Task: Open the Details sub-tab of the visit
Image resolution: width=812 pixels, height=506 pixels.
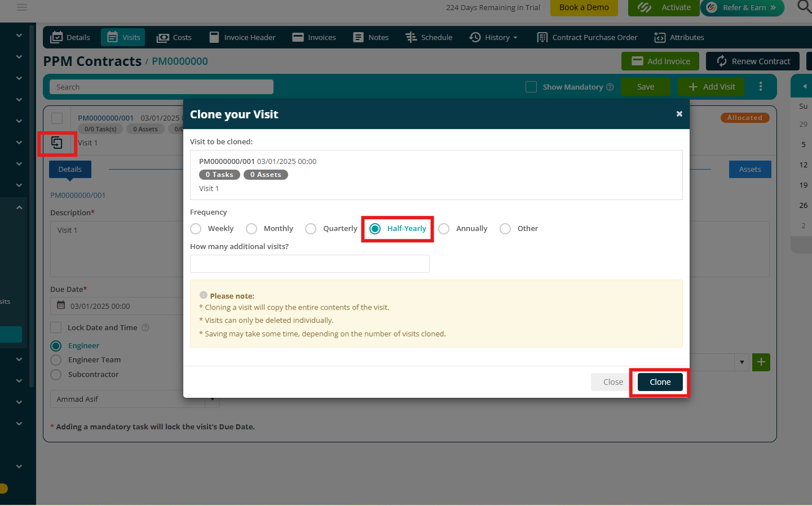Action: pyautogui.click(x=70, y=169)
